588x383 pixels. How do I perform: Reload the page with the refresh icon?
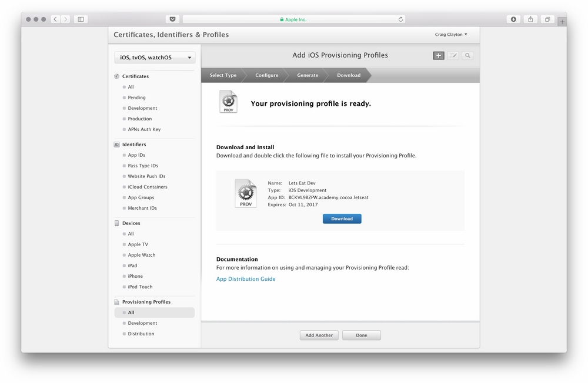(400, 19)
